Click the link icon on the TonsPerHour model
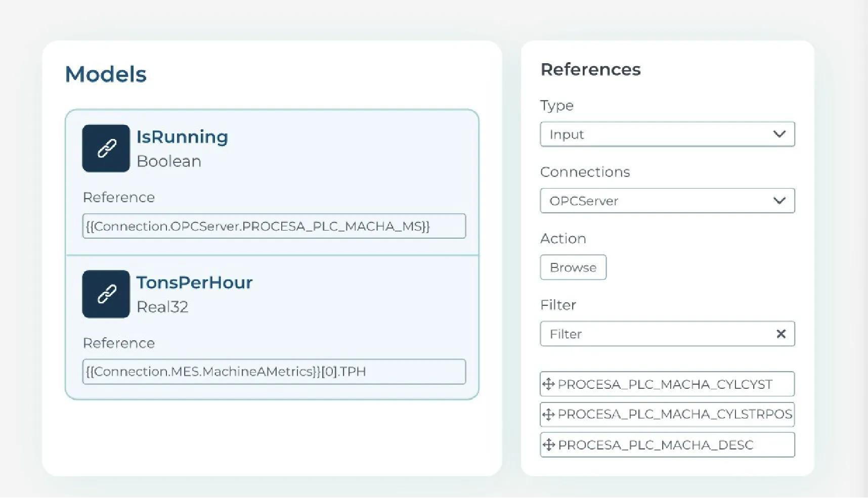 click(x=106, y=294)
